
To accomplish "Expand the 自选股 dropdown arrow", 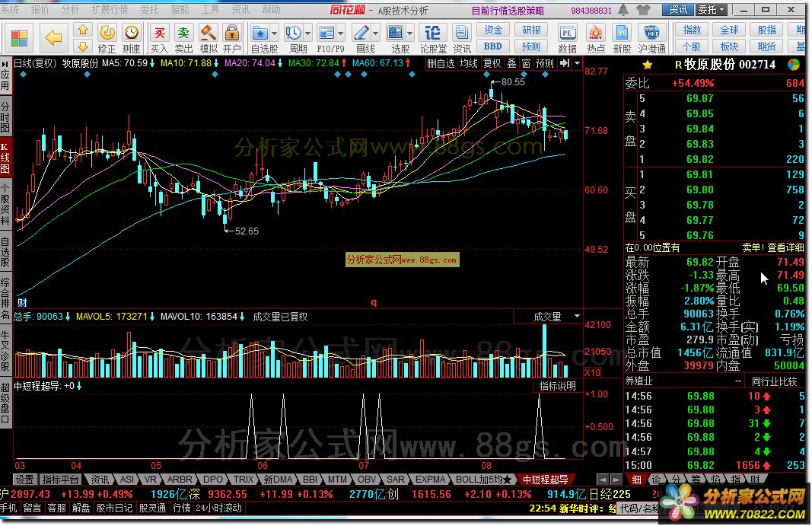I will [x=275, y=33].
